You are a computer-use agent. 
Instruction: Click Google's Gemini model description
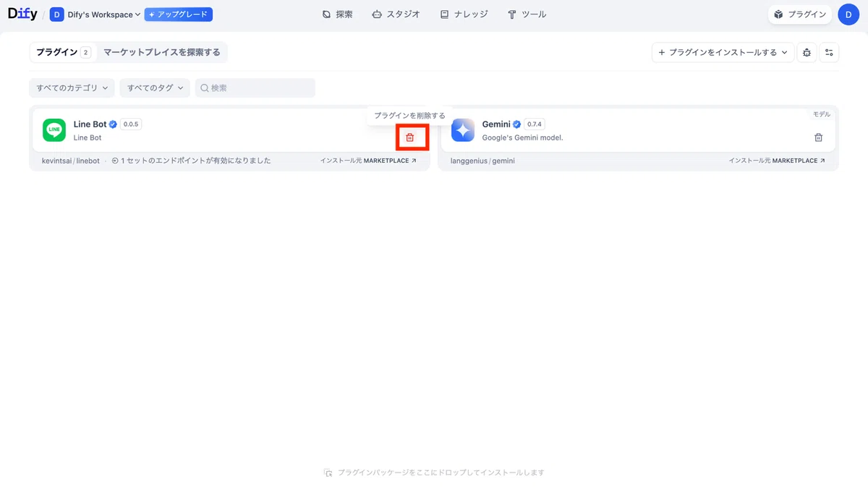(522, 137)
